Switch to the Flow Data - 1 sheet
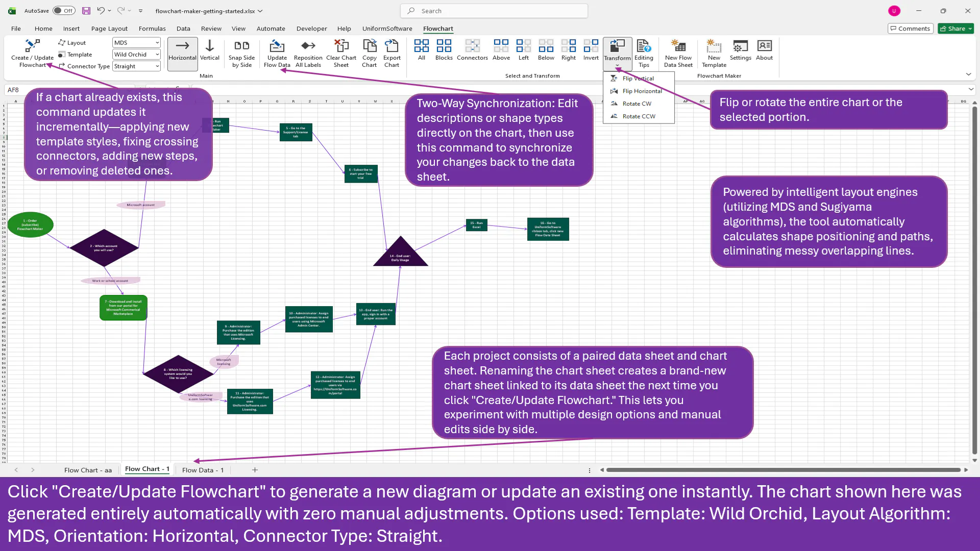 pos(203,470)
